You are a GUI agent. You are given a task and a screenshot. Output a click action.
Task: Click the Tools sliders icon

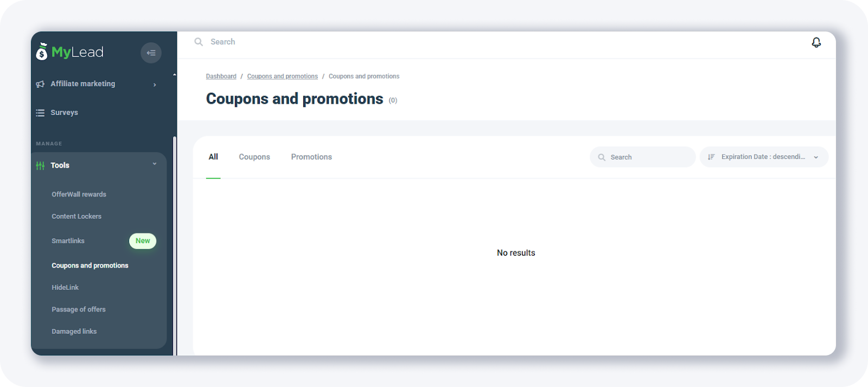(x=40, y=166)
